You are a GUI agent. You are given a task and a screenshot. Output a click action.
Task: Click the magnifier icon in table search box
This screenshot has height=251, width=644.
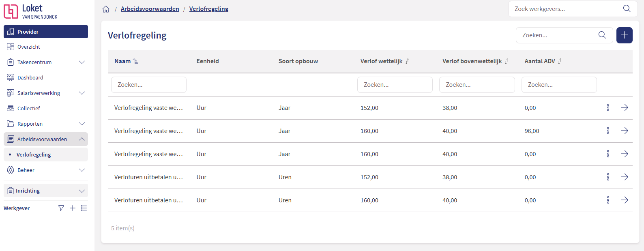(x=602, y=35)
